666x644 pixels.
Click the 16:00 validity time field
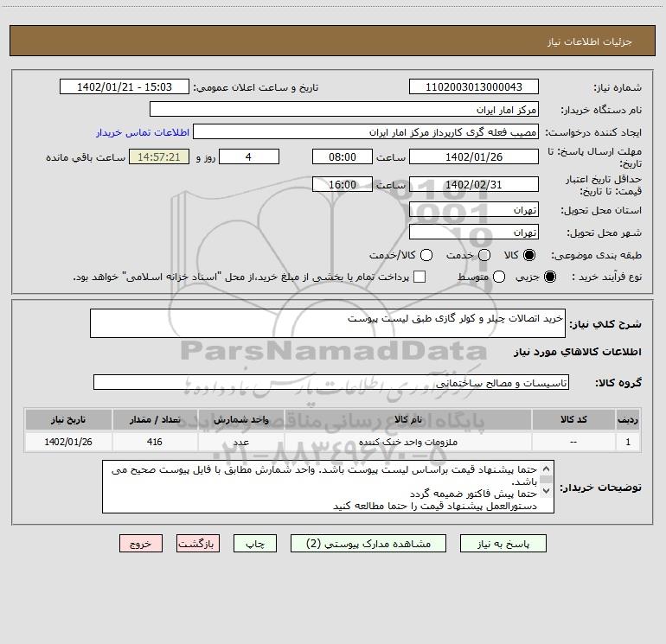(x=343, y=184)
